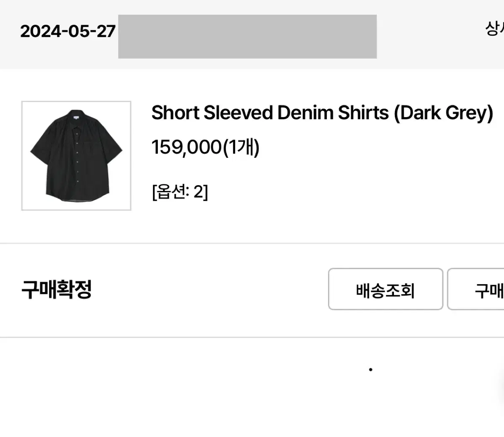Select the blurred seller name area
This screenshot has height=437, width=504.
(248, 37)
